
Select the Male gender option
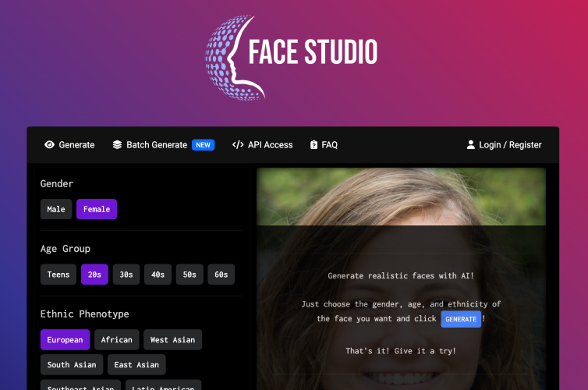pyautogui.click(x=56, y=209)
